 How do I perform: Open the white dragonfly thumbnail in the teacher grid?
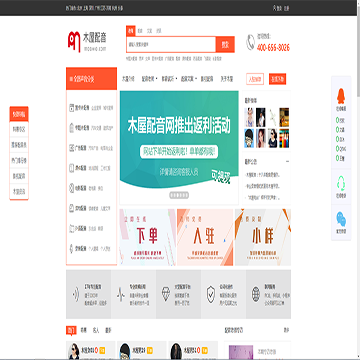pos(272,117)
